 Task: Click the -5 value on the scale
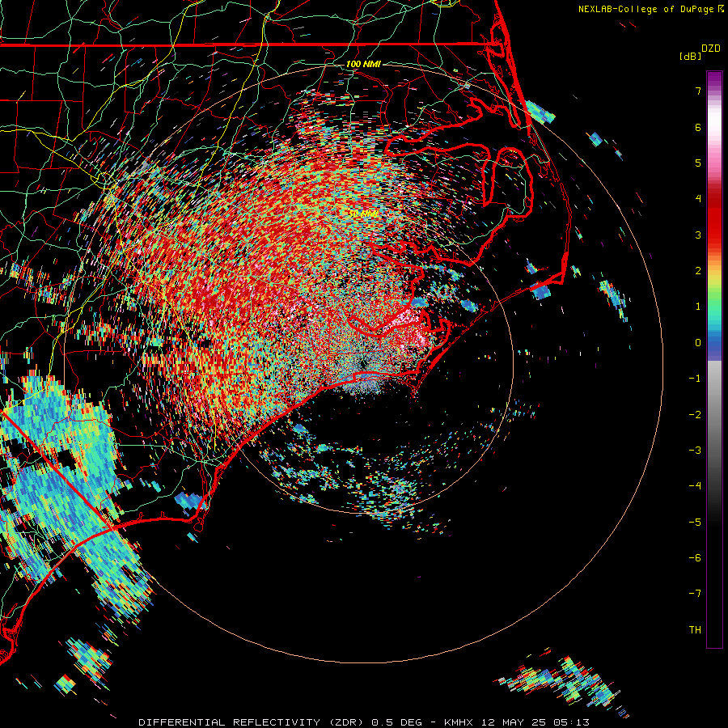(x=695, y=523)
